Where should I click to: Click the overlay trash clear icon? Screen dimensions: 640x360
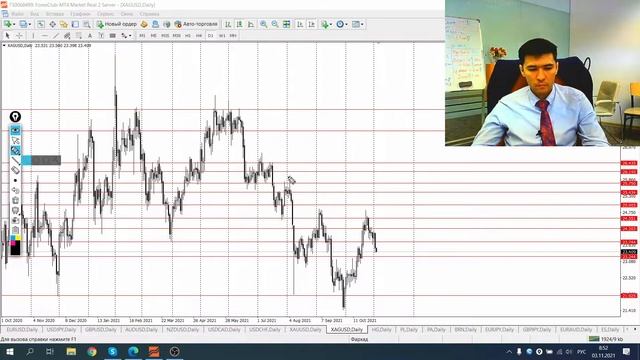click(15, 200)
